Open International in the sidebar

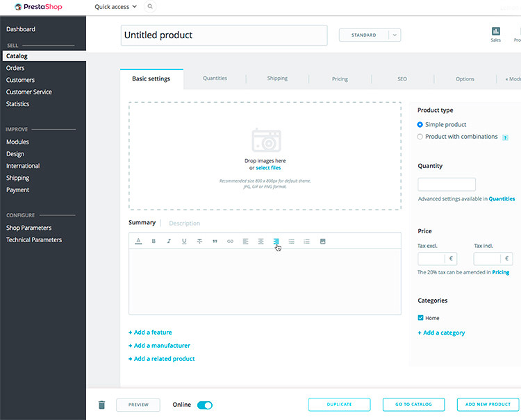pos(23,166)
